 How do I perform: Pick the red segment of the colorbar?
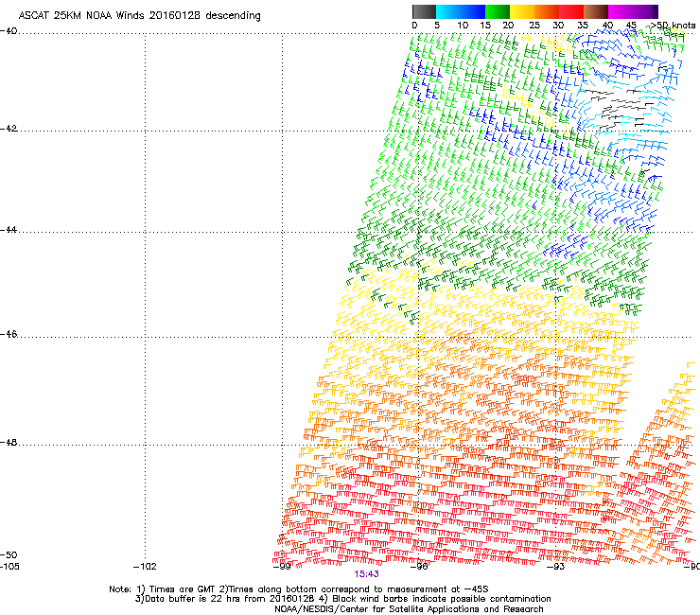571,11
